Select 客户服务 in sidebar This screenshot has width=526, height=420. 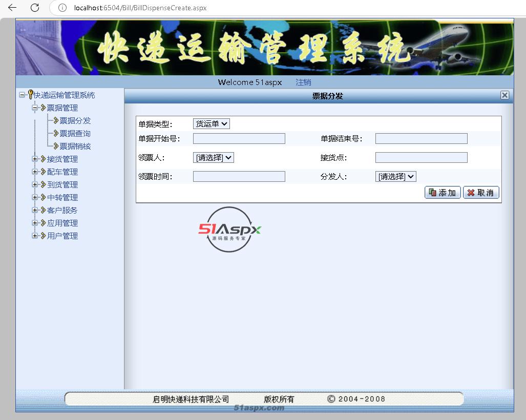pos(62,211)
